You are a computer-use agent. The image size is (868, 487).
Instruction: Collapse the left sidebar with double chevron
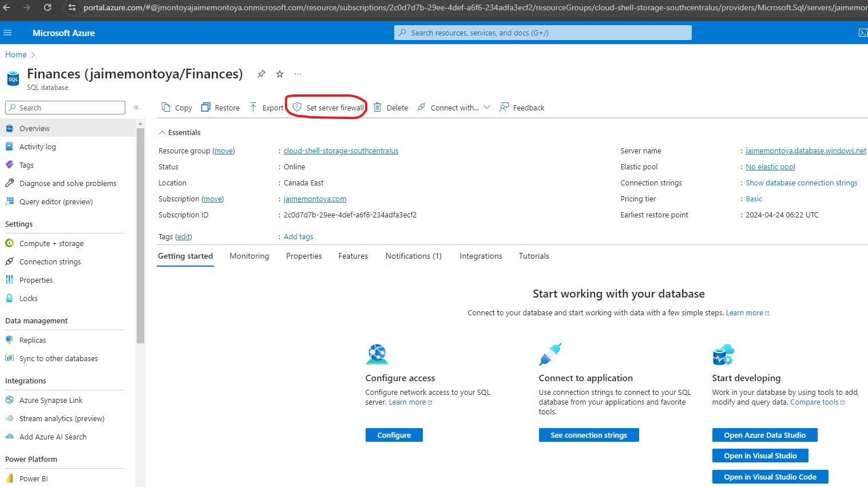pyautogui.click(x=136, y=108)
